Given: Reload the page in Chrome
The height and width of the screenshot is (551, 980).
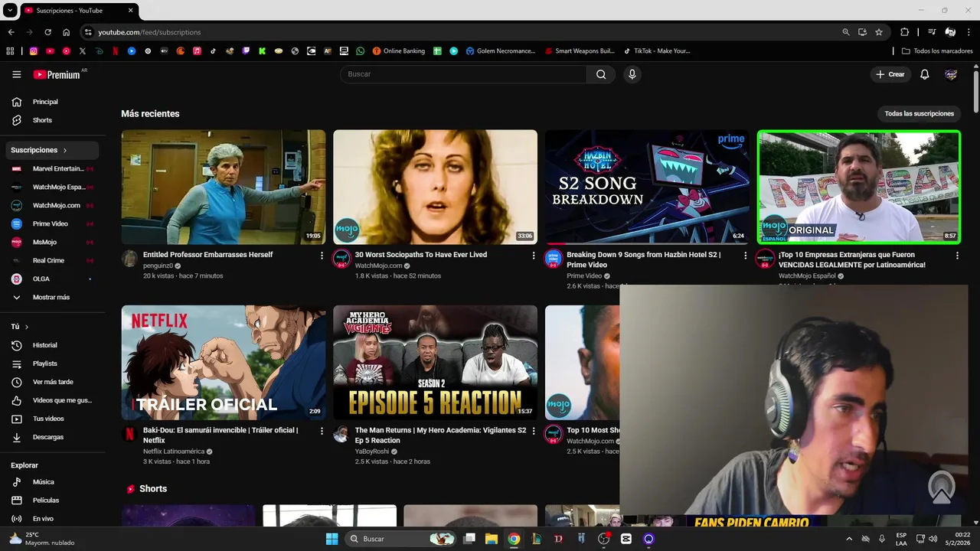Looking at the screenshot, I should point(47,32).
